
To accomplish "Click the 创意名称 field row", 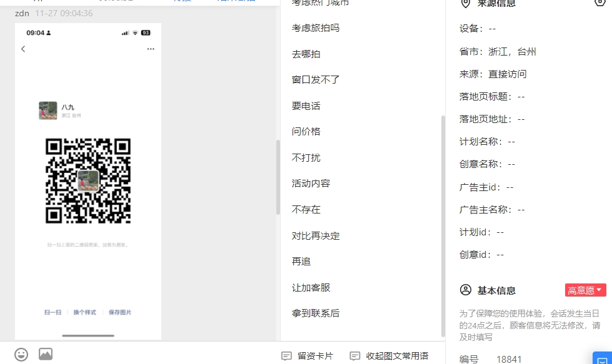I will click(x=487, y=164).
